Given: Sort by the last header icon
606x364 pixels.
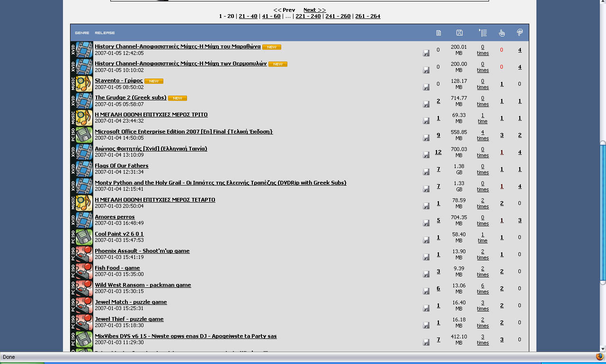Looking at the screenshot, I should click(520, 33).
